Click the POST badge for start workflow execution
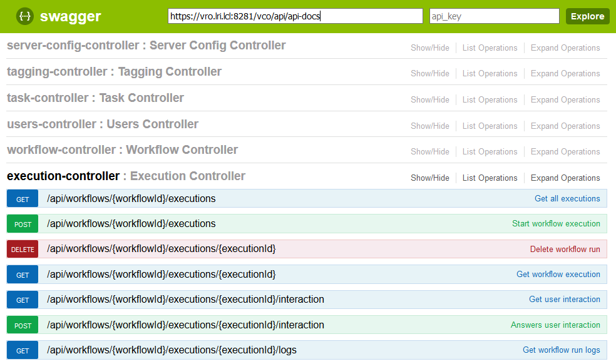 pos(22,223)
